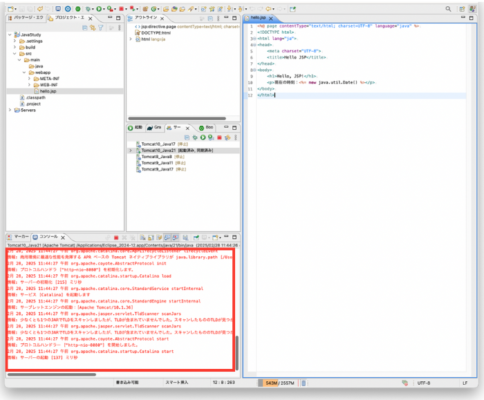
Task: Click the New file wizard toolbar icon
Action: [11, 9]
